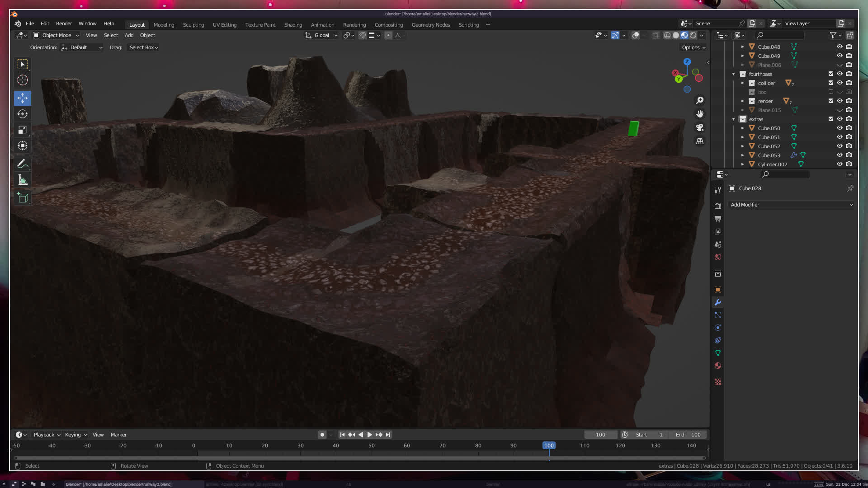This screenshot has height=488, width=868.
Task: Switch to perspective/orthographic grid view icon
Action: (700, 141)
